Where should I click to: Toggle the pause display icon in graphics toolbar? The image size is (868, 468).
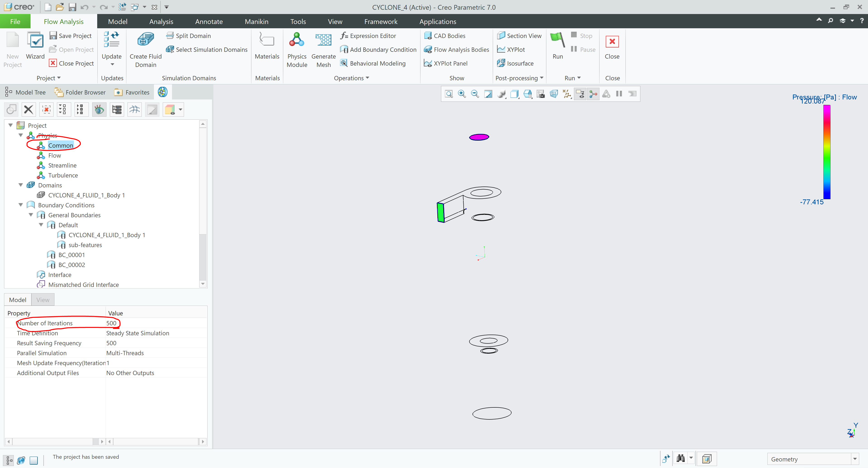(619, 94)
